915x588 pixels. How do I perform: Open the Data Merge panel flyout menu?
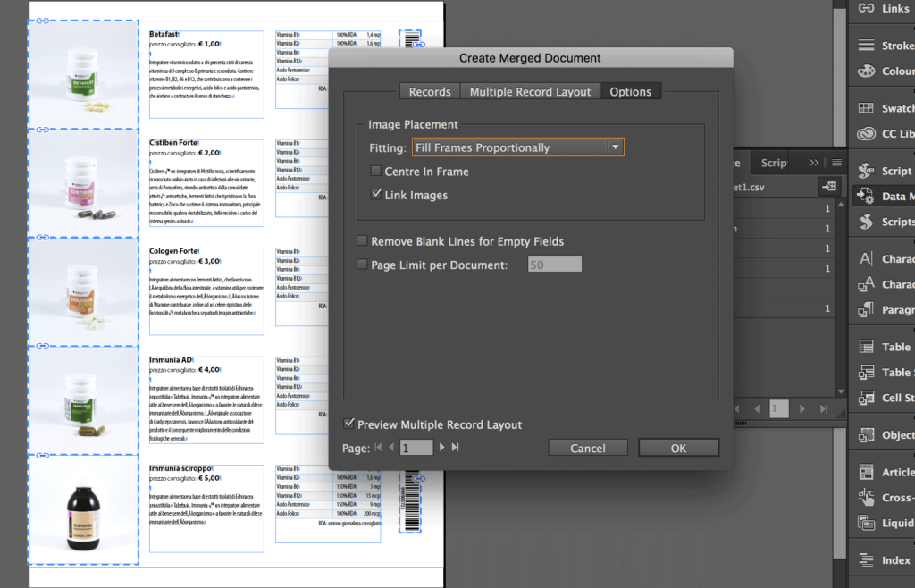pos(836,163)
